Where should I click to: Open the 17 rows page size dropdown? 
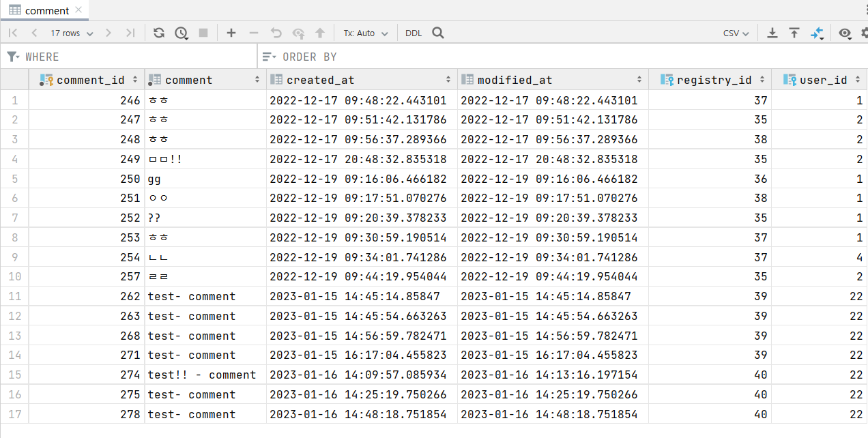tap(72, 33)
